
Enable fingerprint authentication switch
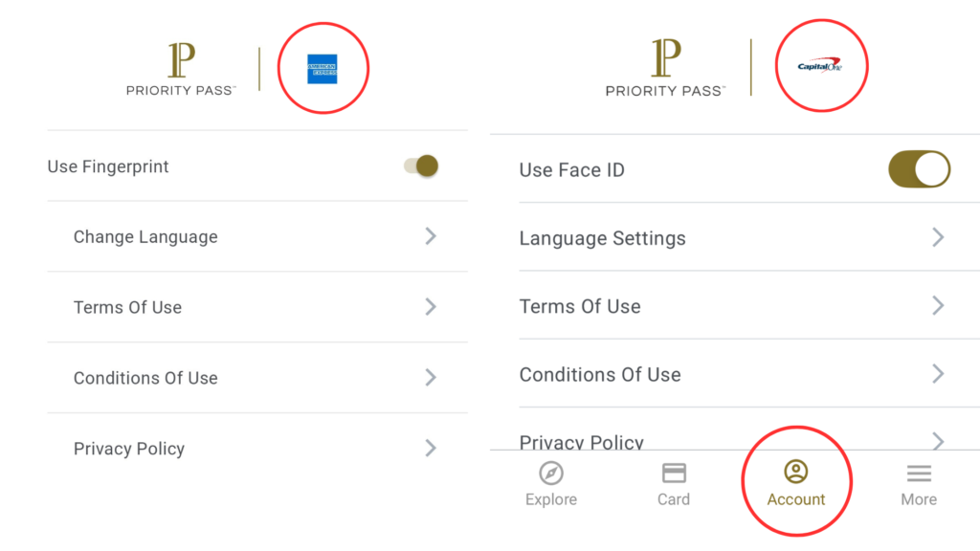pos(418,165)
